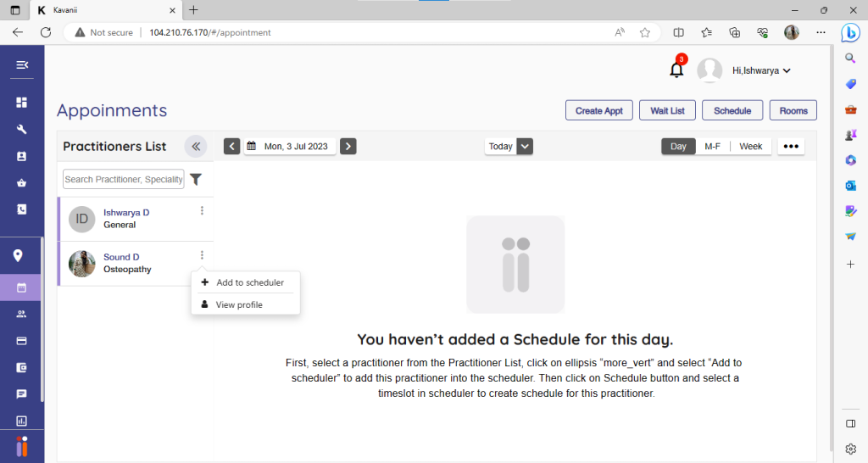Switch to Week view
The image size is (868, 463).
click(x=750, y=147)
